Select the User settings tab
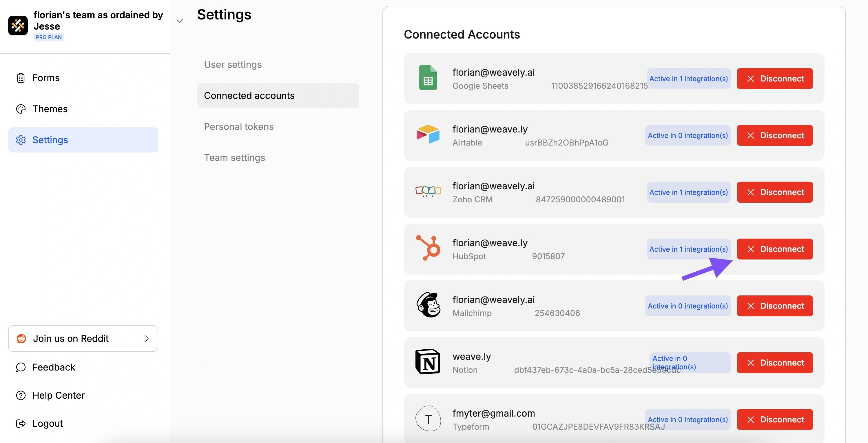 click(232, 64)
